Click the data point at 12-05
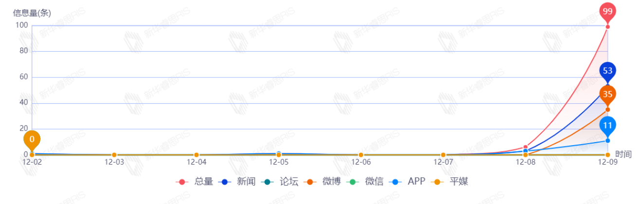644x204 pixels. [279, 154]
